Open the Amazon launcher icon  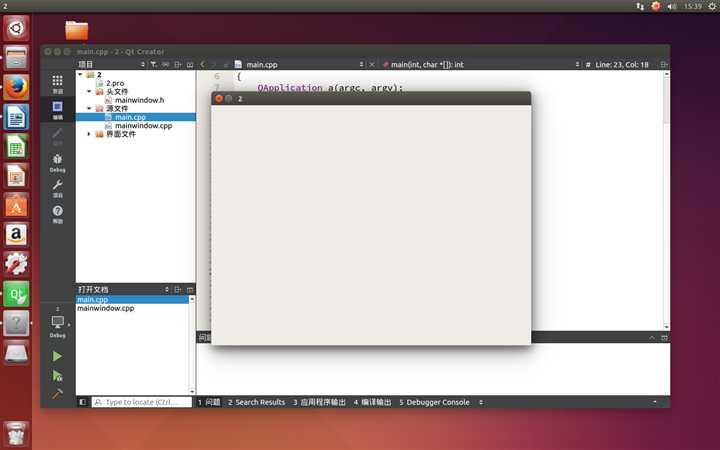coord(16,235)
